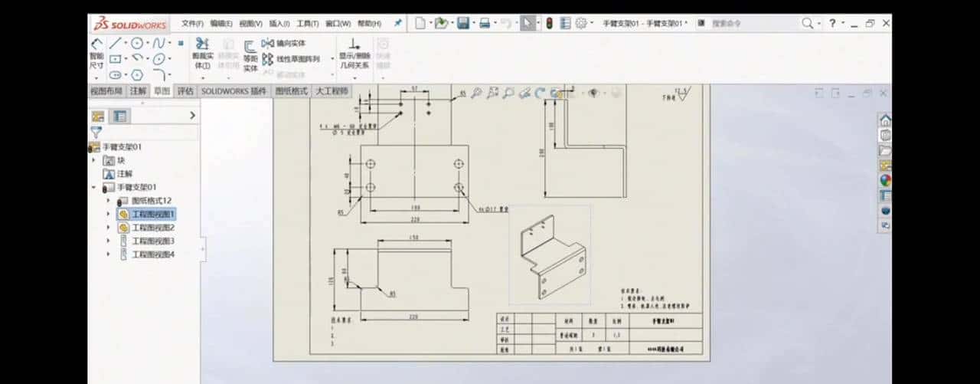Image resolution: width=980 pixels, height=384 pixels.
Task: Open Smart Dimension dropdown arrow
Action: [96, 77]
